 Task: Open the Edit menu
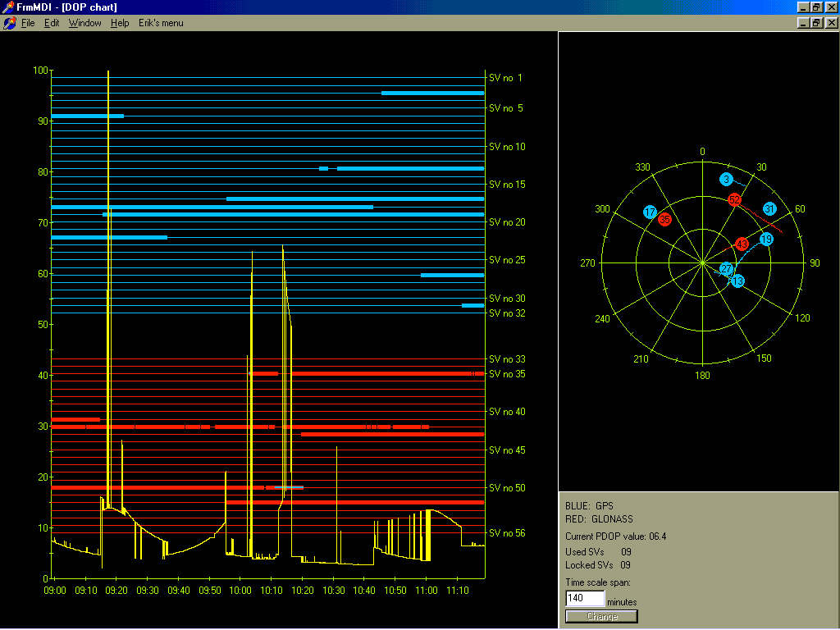pos(52,23)
